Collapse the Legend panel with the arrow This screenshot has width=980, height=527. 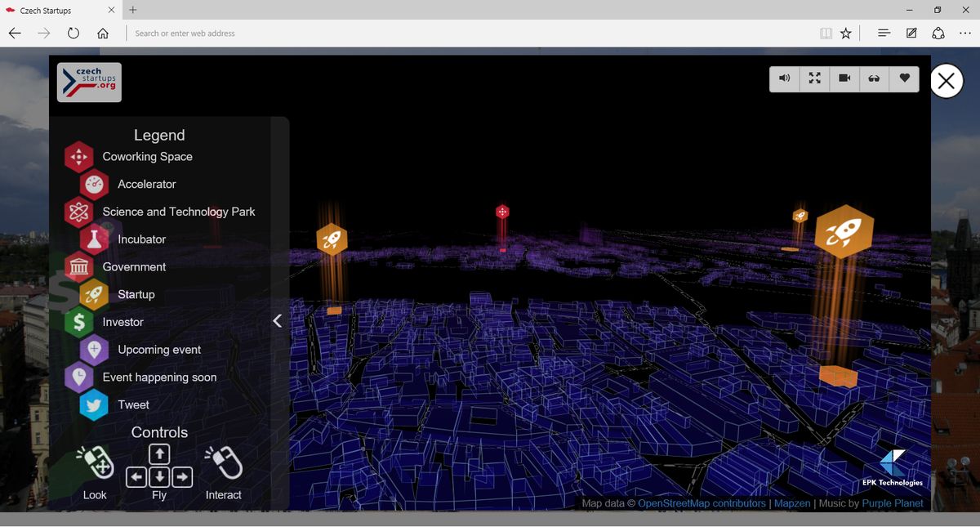click(278, 321)
